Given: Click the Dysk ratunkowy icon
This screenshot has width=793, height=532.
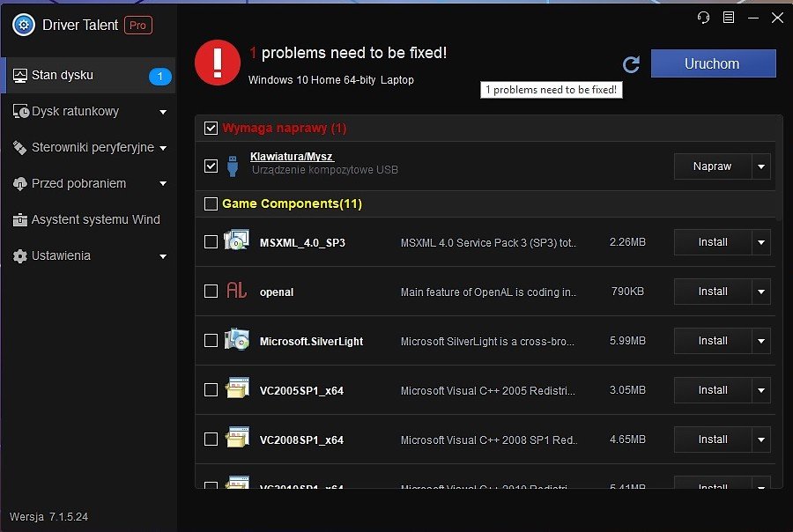Looking at the screenshot, I should click(20, 111).
